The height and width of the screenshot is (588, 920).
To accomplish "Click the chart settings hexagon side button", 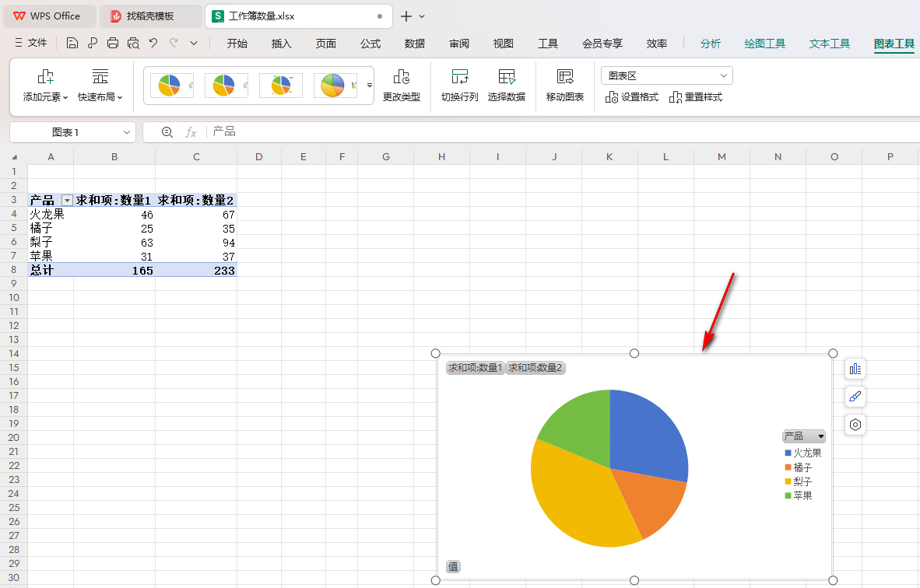I will point(855,425).
